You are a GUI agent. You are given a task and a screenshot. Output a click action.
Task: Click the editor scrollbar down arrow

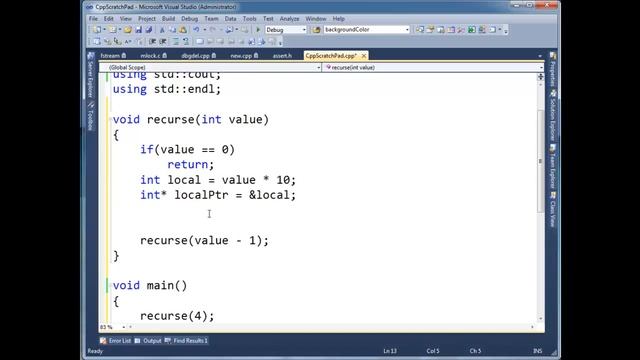[x=540, y=319]
